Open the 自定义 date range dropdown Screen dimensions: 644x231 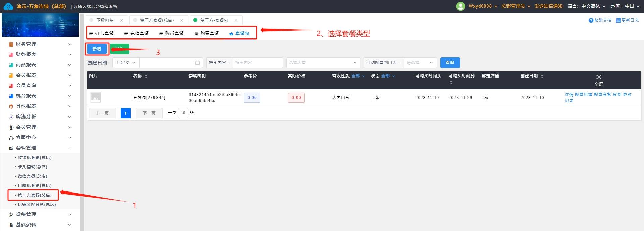tap(126, 63)
